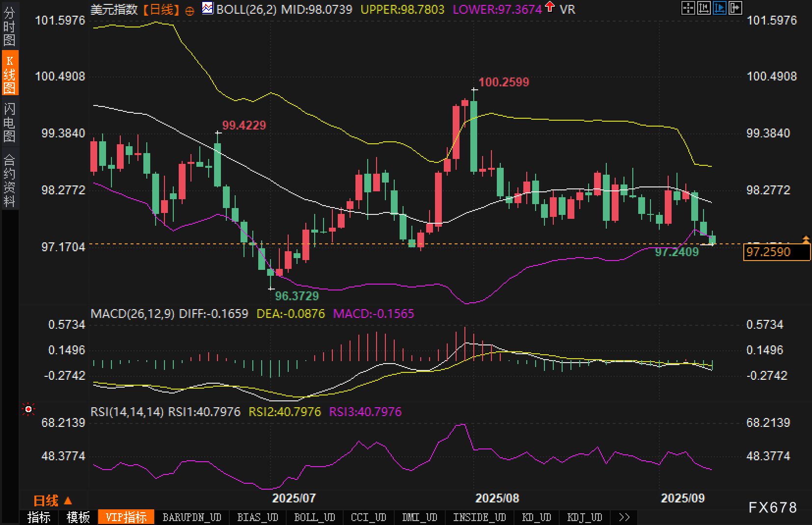Open the BOLL indicator chart icon
812x525 pixels.
tap(208, 8)
